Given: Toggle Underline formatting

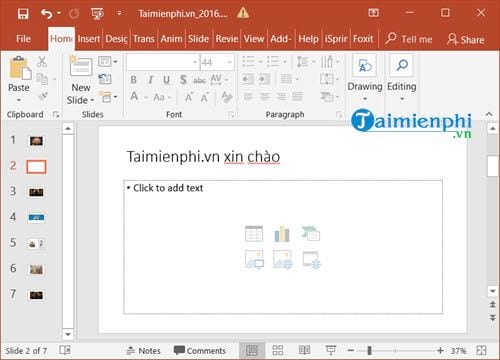Looking at the screenshot, I should 166,80.
